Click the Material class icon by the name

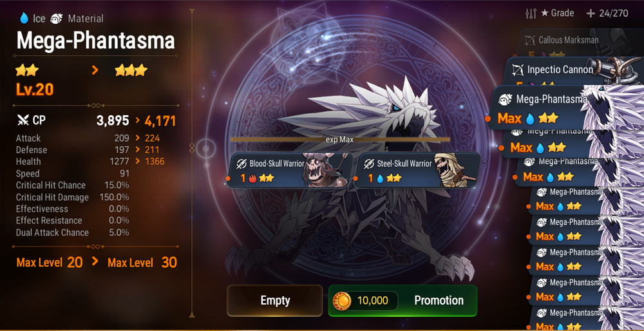click(x=56, y=19)
